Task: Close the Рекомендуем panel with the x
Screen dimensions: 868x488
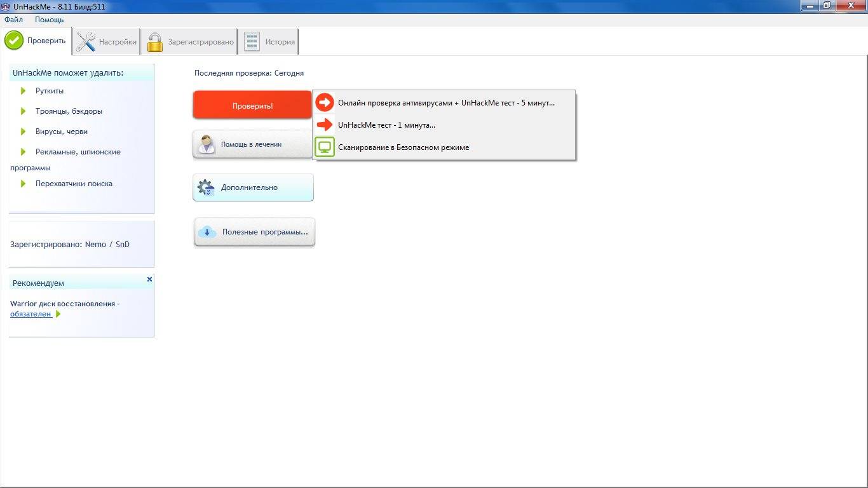Action: [x=150, y=279]
